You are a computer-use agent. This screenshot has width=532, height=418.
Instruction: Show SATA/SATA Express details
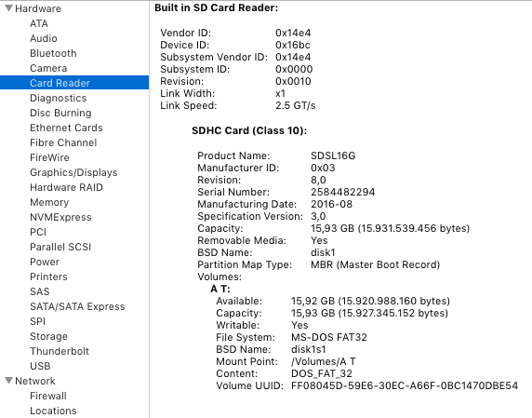77,306
